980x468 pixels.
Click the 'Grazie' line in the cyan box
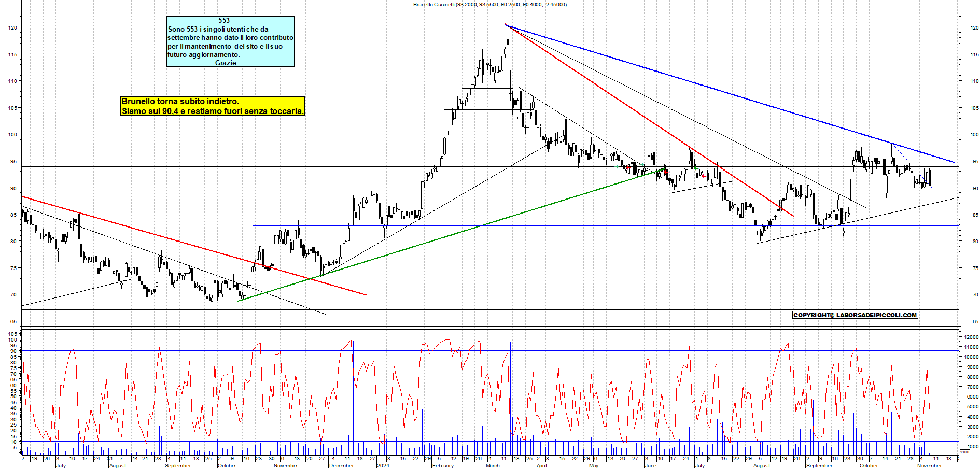pyautogui.click(x=226, y=63)
